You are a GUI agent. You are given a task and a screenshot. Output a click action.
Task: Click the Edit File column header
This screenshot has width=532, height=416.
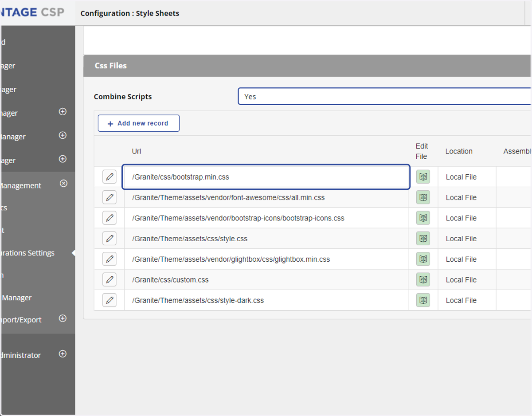[x=422, y=151]
